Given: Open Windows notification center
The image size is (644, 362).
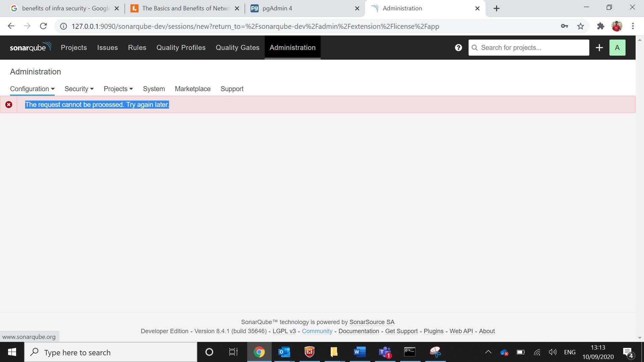Looking at the screenshot, I should 628,352.
